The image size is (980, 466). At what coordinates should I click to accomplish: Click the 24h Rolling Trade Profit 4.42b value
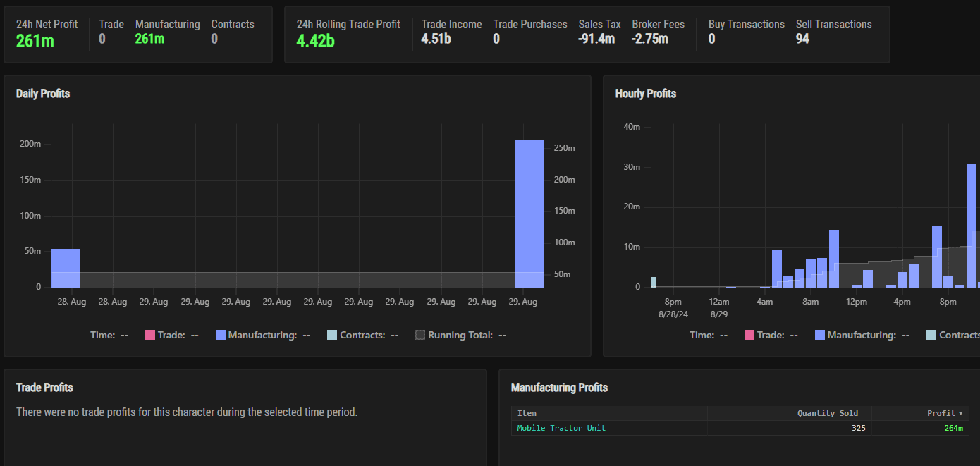click(x=315, y=41)
